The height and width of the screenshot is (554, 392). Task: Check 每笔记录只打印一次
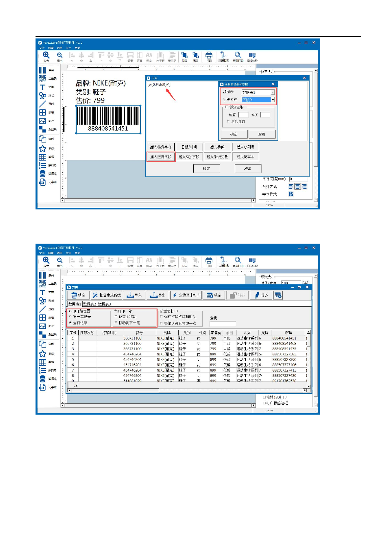click(161, 323)
